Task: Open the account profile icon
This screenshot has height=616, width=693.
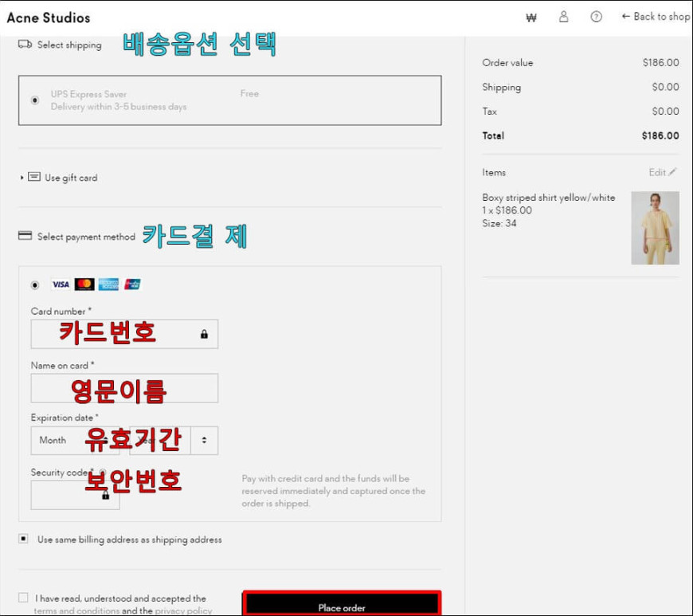Action: coord(563,17)
